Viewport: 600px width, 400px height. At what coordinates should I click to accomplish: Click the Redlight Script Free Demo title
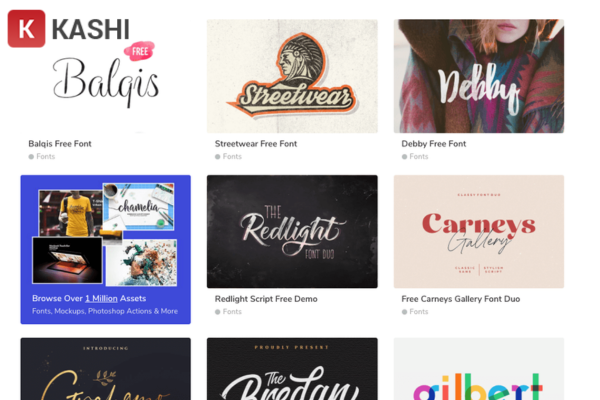click(266, 299)
